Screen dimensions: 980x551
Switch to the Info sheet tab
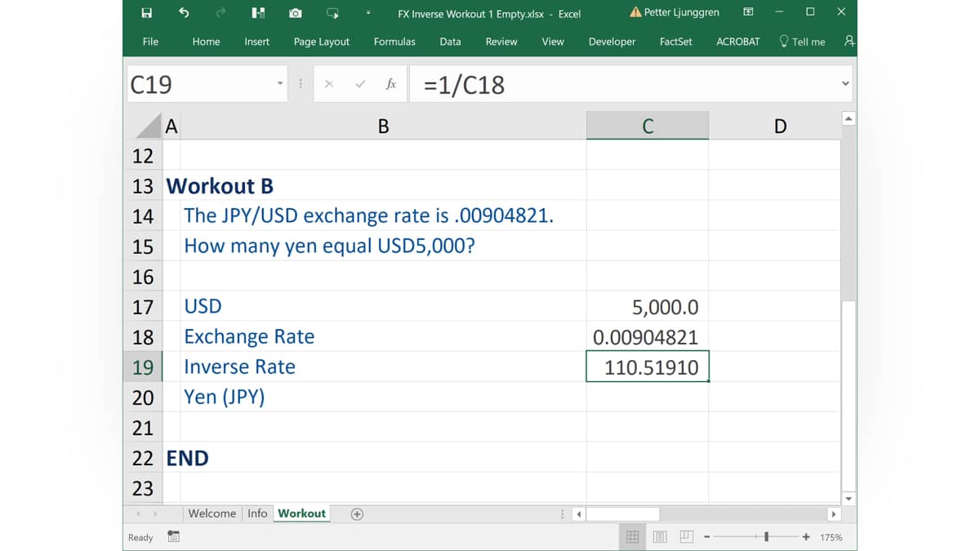(257, 513)
